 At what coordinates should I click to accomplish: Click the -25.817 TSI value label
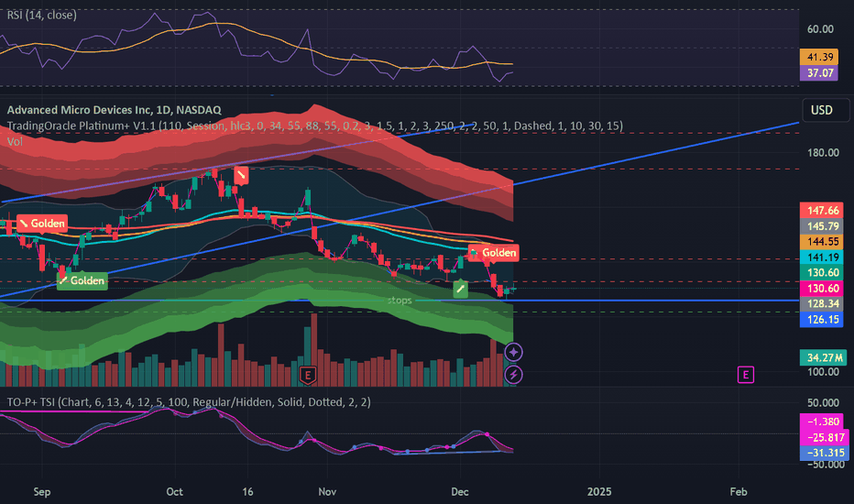tap(823, 437)
